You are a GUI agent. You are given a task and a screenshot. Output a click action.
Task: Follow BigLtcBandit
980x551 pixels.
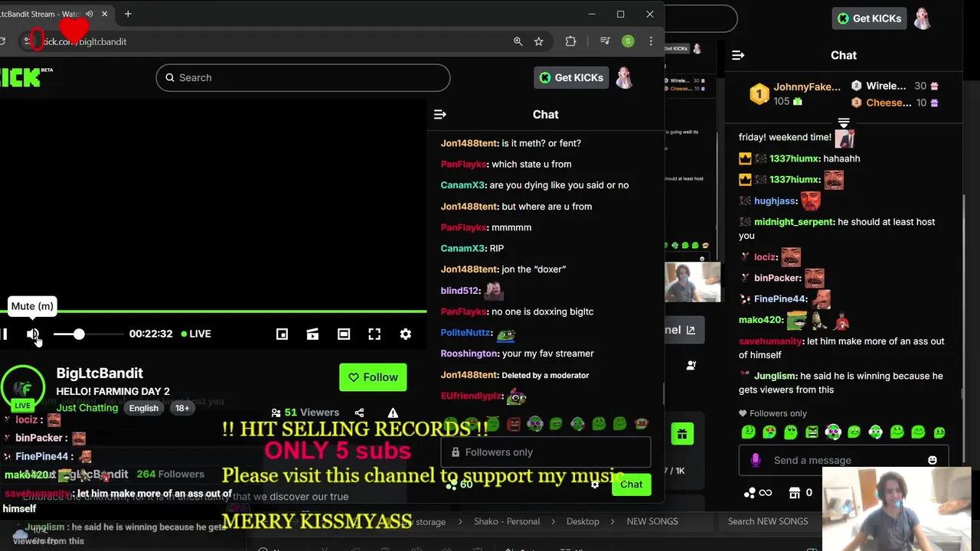click(x=373, y=377)
